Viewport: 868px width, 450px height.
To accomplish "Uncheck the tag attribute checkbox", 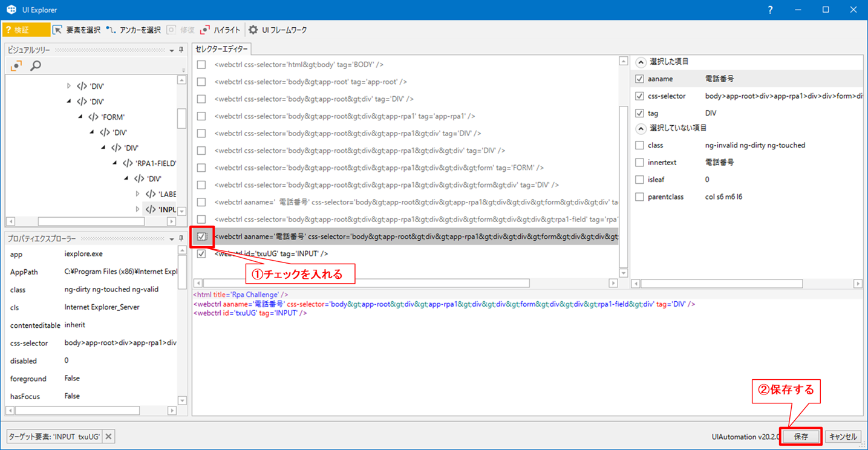I will coord(639,113).
